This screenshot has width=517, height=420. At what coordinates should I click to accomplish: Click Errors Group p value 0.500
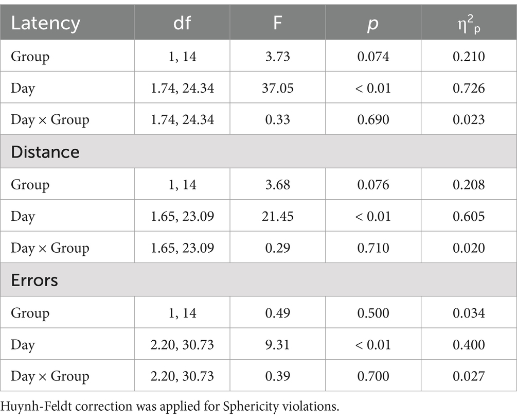click(373, 312)
